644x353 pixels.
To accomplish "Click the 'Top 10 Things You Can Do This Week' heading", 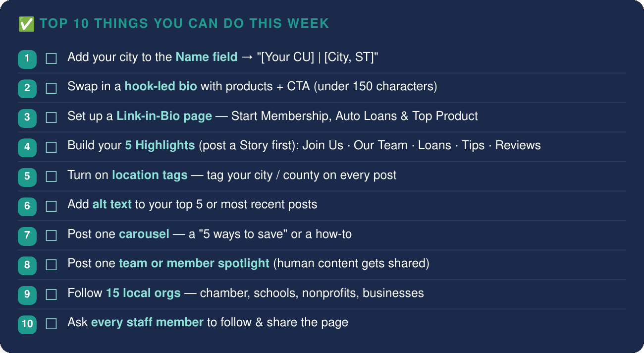I will coord(184,23).
